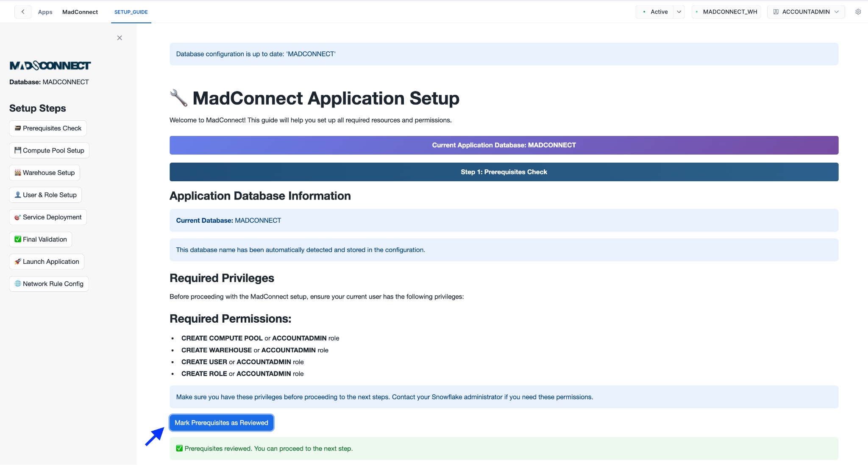Click the Apps breadcrumb link
The height and width of the screenshot is (465, 868).
[x=45, y=12]
